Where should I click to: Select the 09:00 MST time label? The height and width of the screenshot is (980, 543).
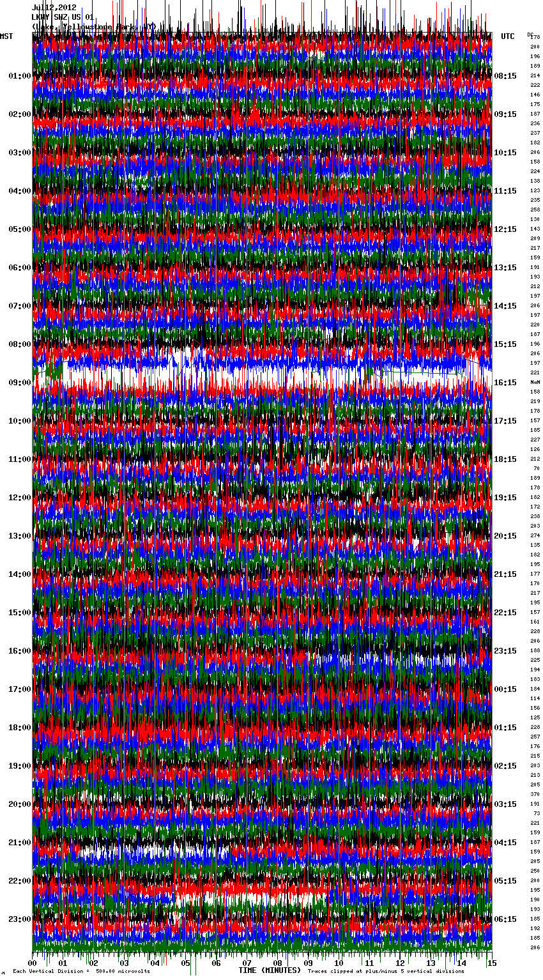(x=19, y=383)
